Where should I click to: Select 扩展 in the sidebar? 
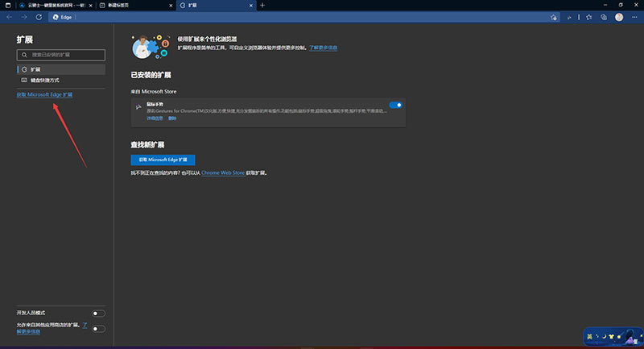coord(61,69)
